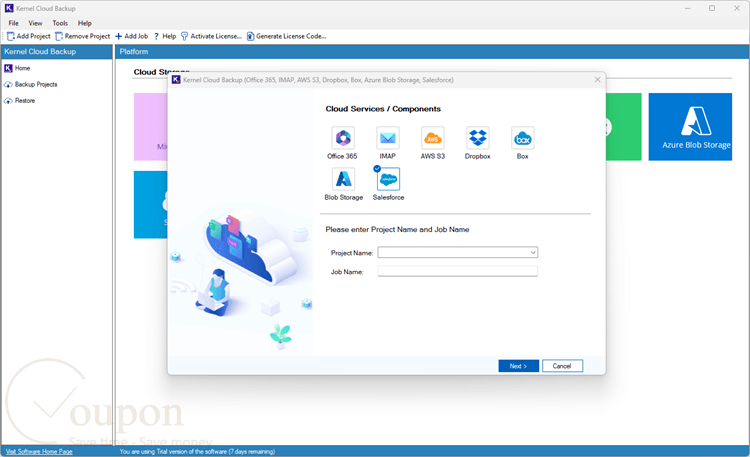Click the Add Project toolbar button
This screenshot has height=457, width=750.
[28, 36]
